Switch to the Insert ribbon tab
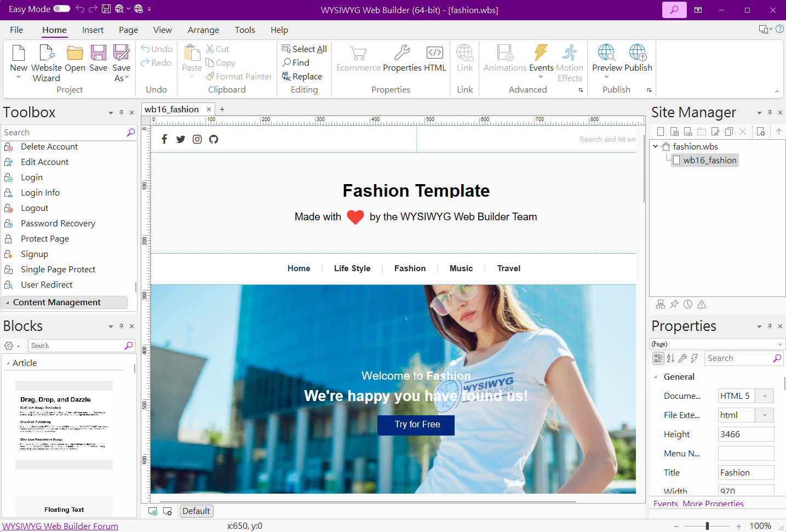Viewport: 786px width, 532px height. click(x=93, y=30)
